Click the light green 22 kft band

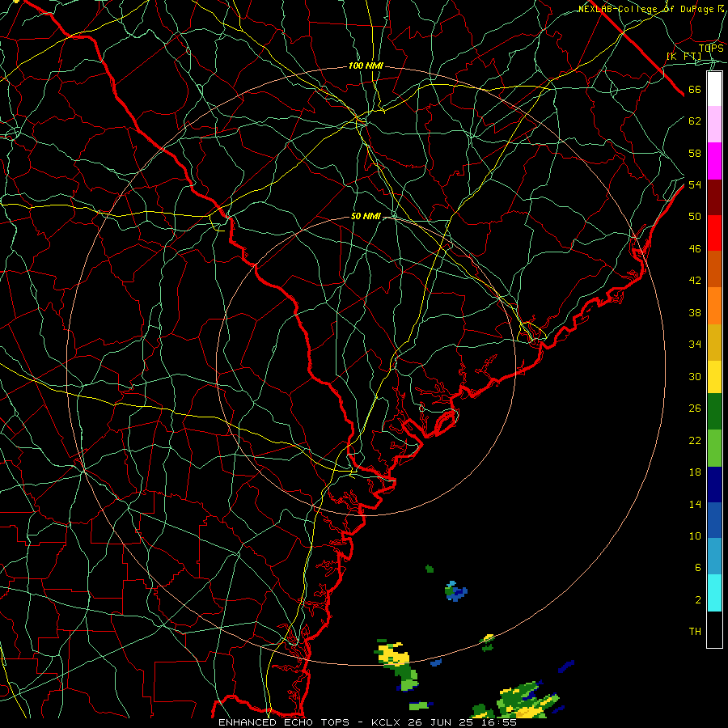point(714,448)
